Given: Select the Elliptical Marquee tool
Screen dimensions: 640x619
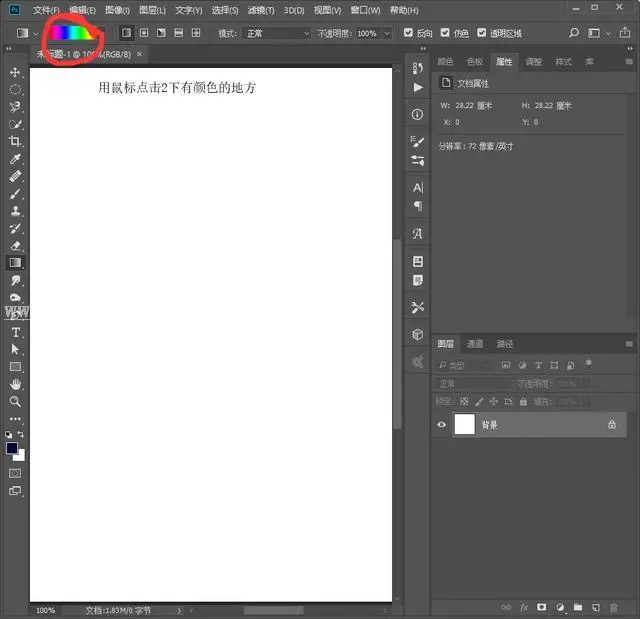Looking at the screenshot, I should point(15,89).
